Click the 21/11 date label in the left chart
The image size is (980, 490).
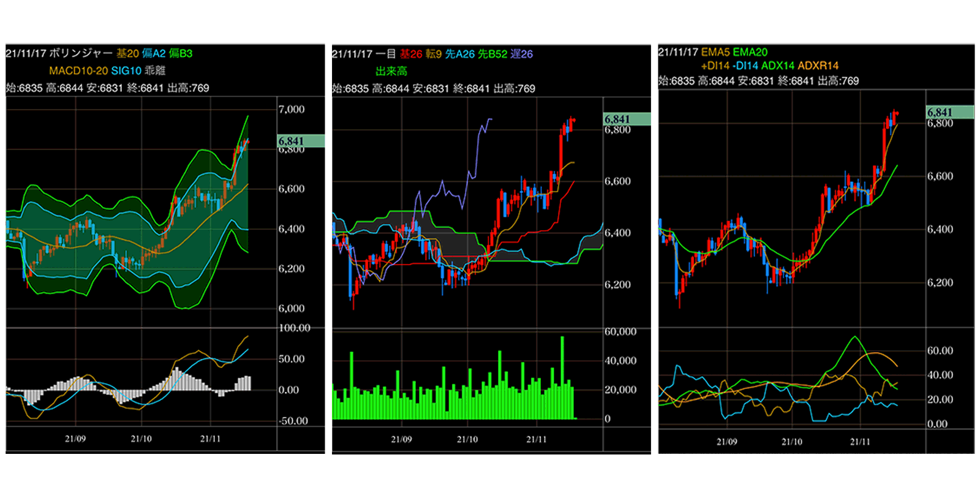(210, 439)
